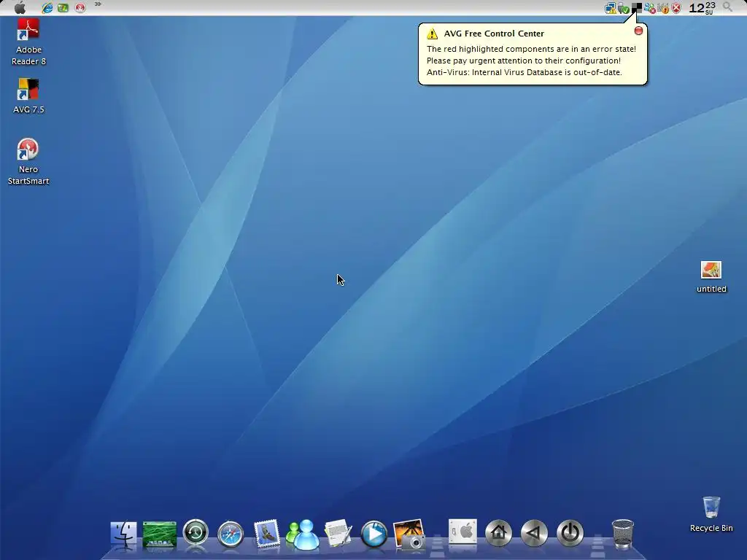Screen dimensions: 747x560
Task: Open Messenger buddies icon in dock
Action: pos(302,534)
